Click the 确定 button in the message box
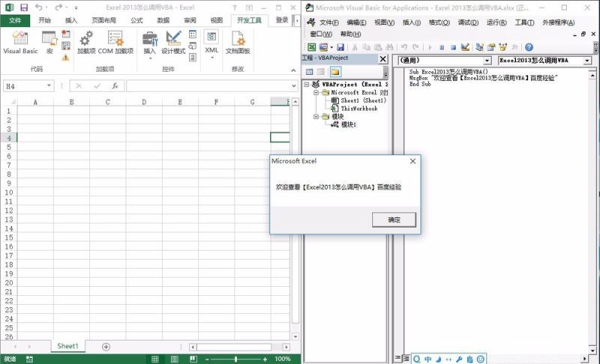The image size is (600, 364). 394,219
